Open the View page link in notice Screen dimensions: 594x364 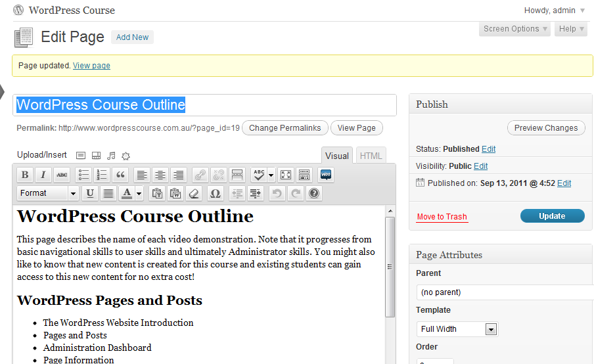[x=91, y=66]
